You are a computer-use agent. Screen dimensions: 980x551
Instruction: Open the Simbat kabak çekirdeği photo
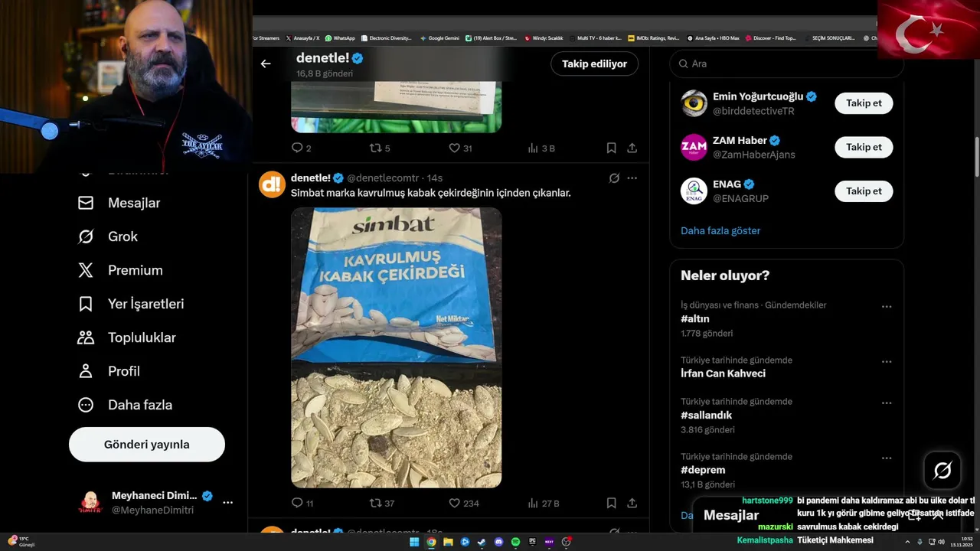397,347
